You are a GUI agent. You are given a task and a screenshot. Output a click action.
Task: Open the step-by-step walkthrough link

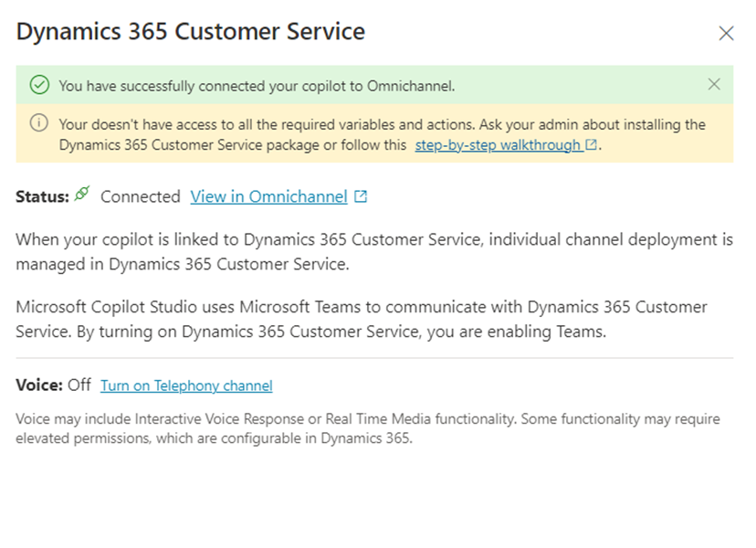coord(498,145)
